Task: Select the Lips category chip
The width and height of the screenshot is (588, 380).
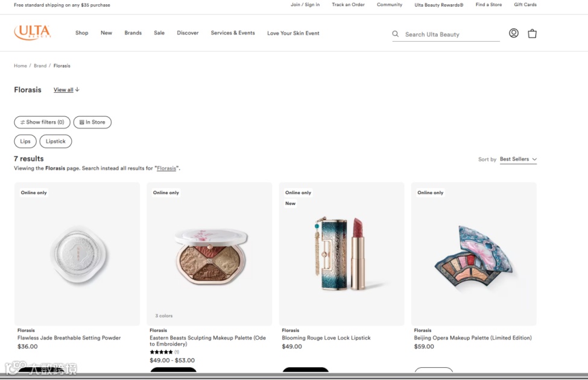Action: [25, 141]
